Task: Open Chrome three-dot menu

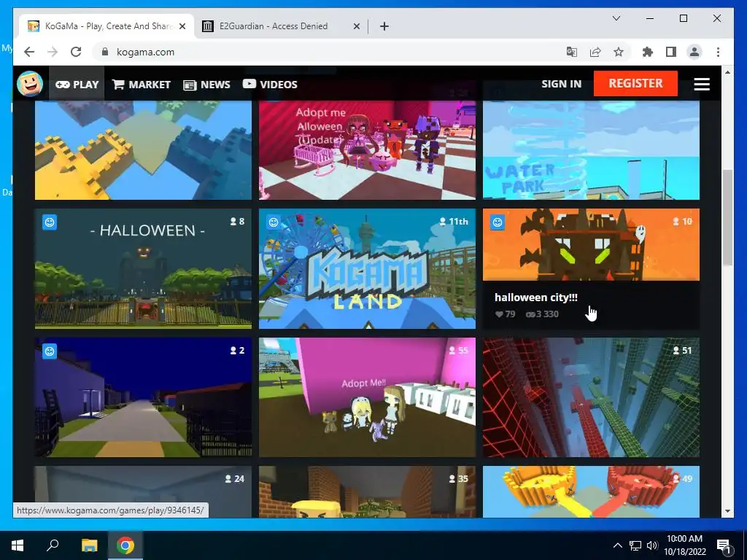Action: pos(718,52)
